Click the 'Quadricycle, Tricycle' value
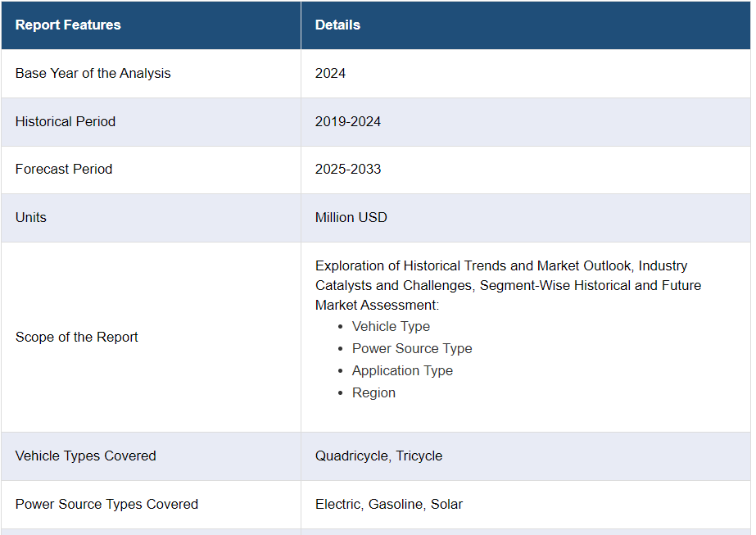Screen dimensions: 756x535 [x=378, y=456]
